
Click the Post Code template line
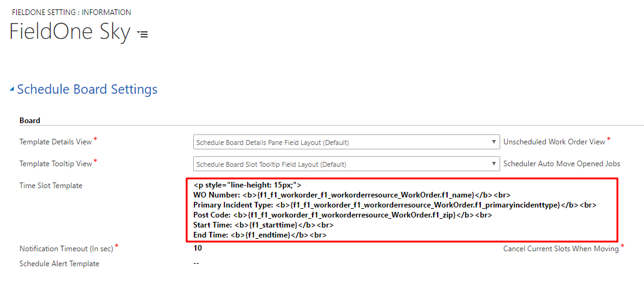342,215
